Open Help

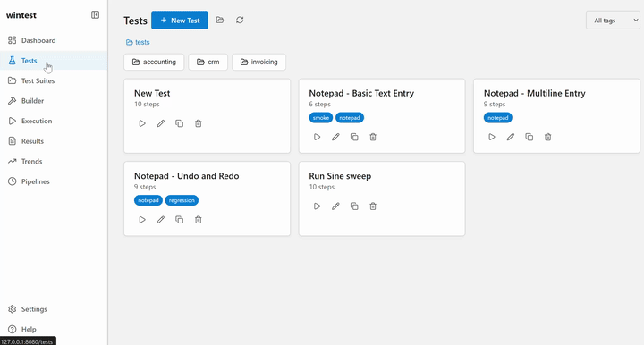pos(54,329)
